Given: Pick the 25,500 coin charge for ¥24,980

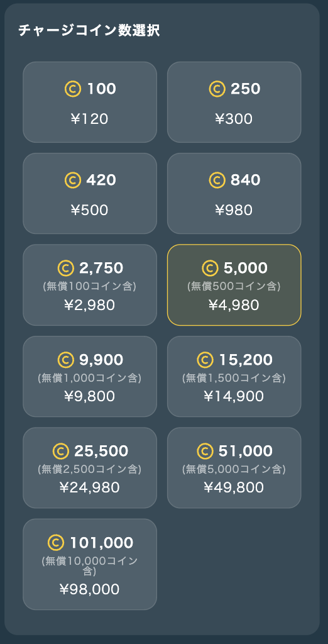Looking at the screenshot, I should click(90, 468).
